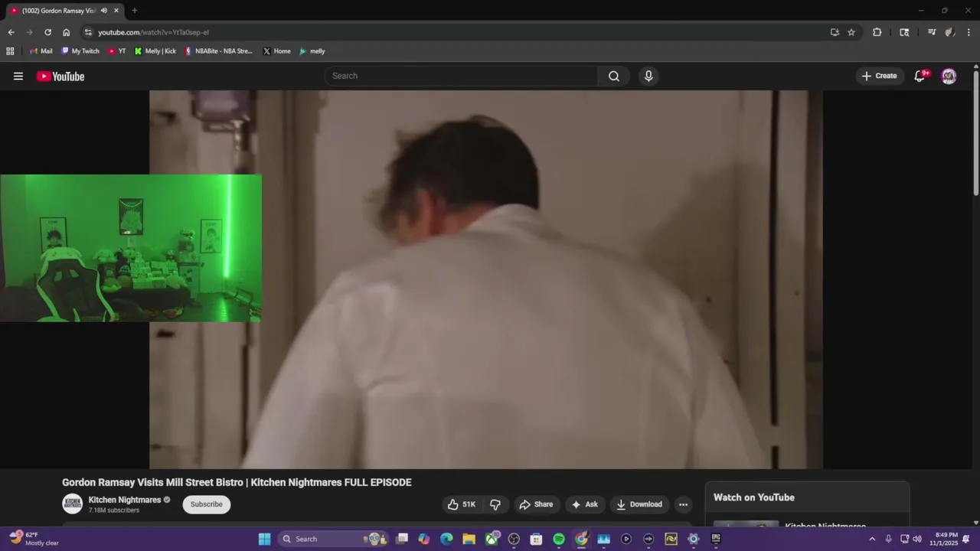Open Mail bookmark
Viewport: 980px width, 551px height.
click(41, 51)
